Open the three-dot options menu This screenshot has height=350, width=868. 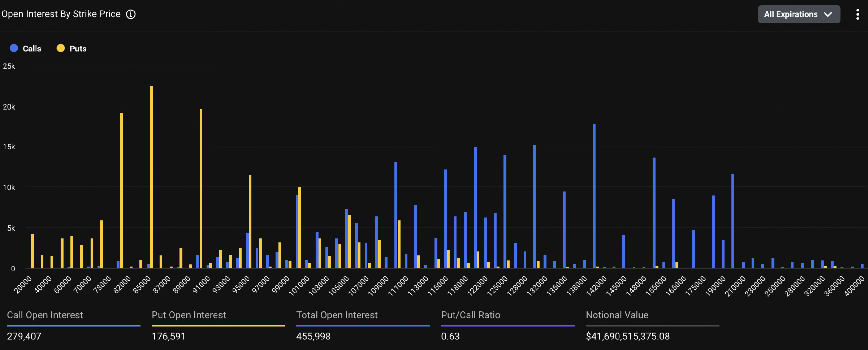[857, 14]
